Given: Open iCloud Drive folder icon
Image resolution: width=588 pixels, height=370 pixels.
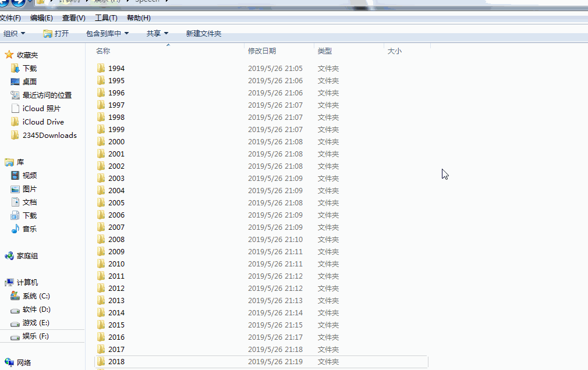Looking at the screenshot, I should point(15,122).
